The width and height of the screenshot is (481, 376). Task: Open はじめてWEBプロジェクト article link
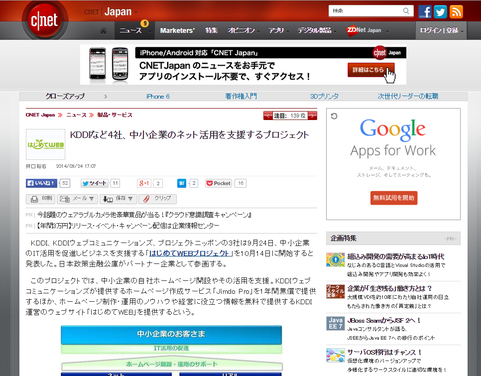click(189, 254)
